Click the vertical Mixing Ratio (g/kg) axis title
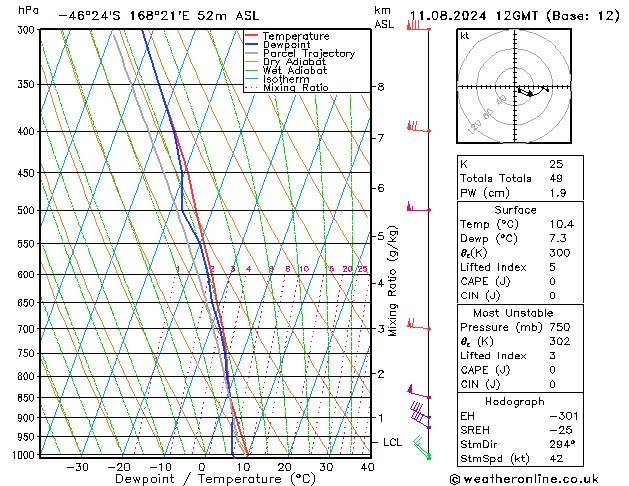The width and height of the screenshot is (629, 486). click(393, 281)
